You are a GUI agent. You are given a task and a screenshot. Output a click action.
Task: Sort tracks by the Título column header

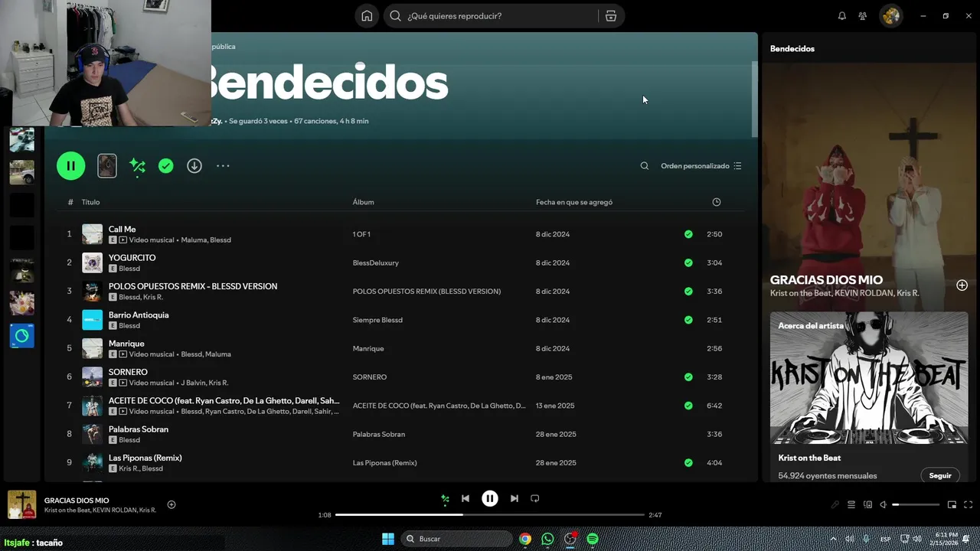click(x=90, y=202)
